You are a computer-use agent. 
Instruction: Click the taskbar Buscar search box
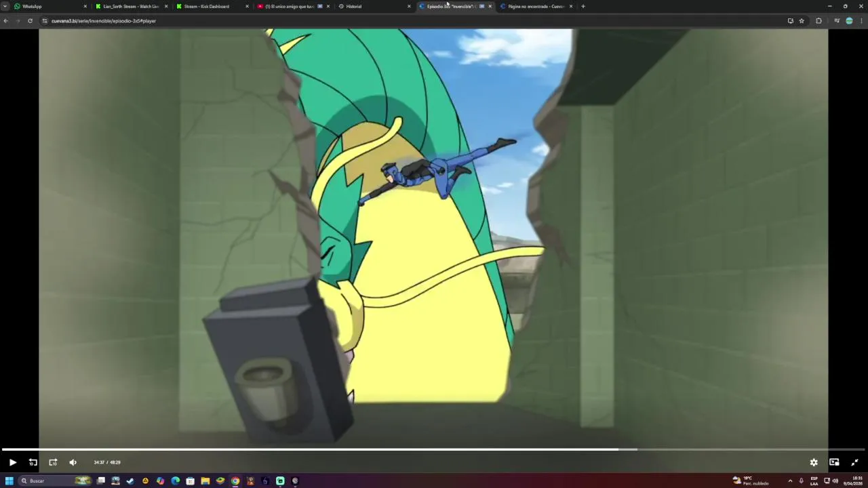coord(55,481)
